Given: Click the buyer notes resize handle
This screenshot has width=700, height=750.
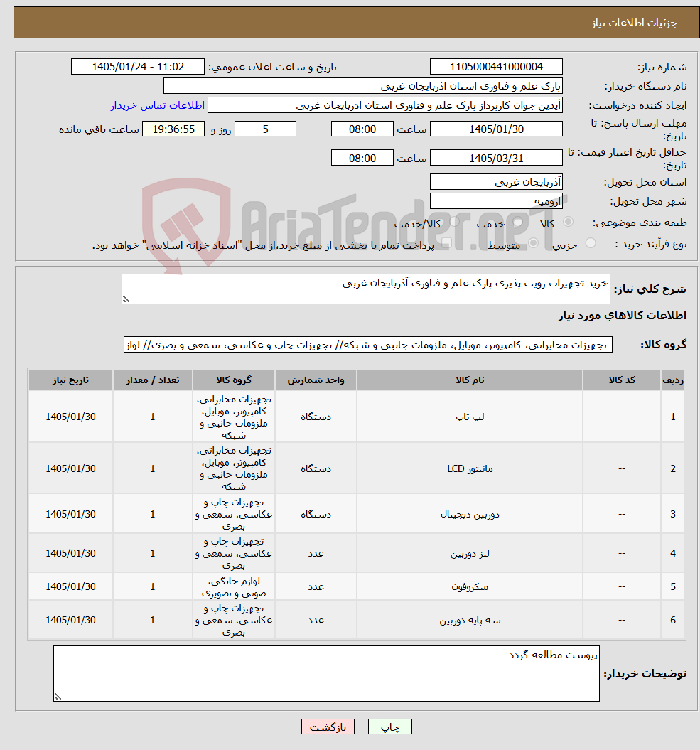Looking at the screenshot, I should tap(58, 697).
